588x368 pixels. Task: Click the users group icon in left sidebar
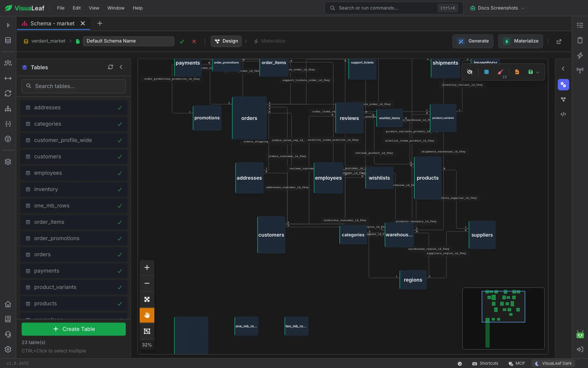point(8,63)
